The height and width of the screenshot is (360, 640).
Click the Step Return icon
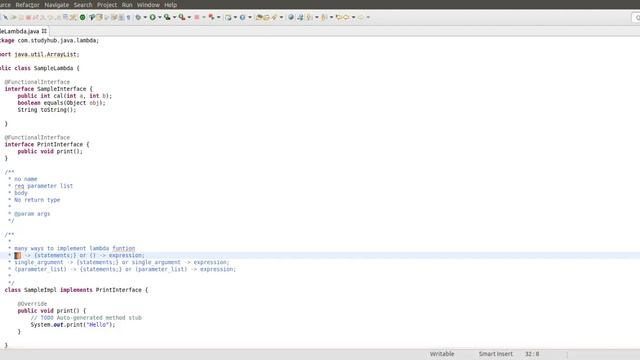point(58,17)
